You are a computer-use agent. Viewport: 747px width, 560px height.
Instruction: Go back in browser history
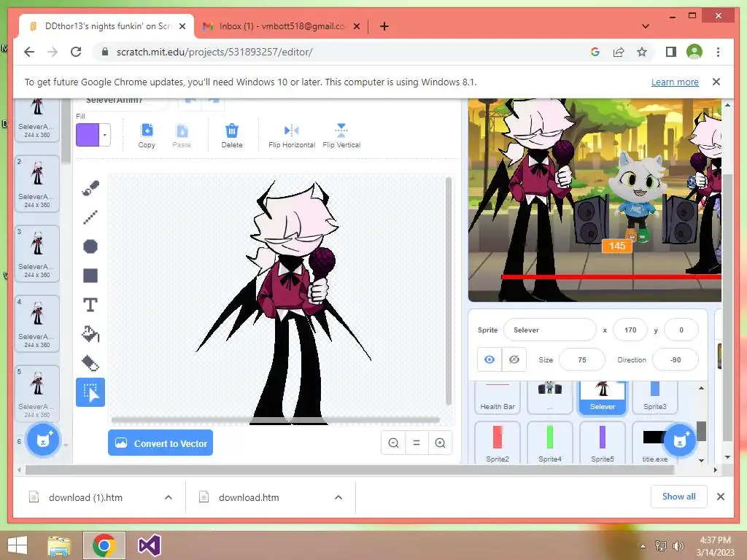pyautogui.click(x=29, y=52)
